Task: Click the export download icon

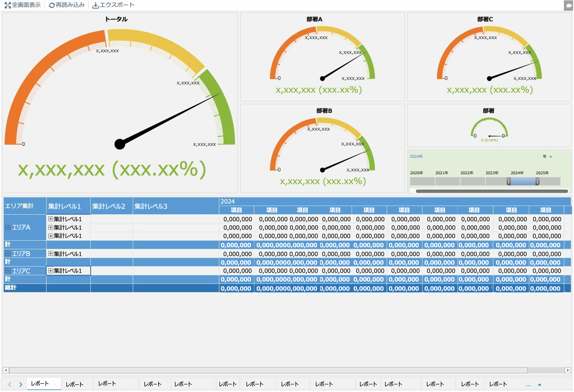Action: [95, 5]
